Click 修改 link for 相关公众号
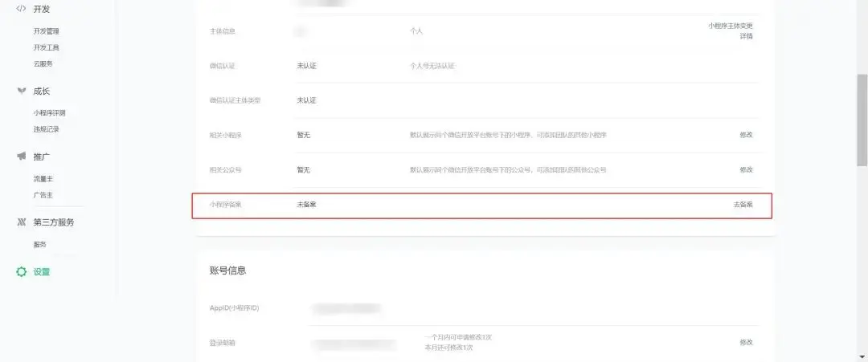868x362 pixels. click(746, 169)
